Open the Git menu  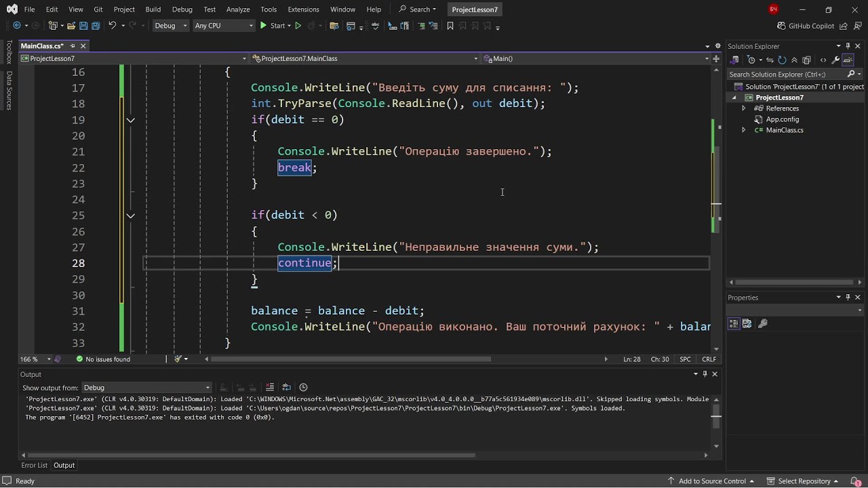pos(98,9)
